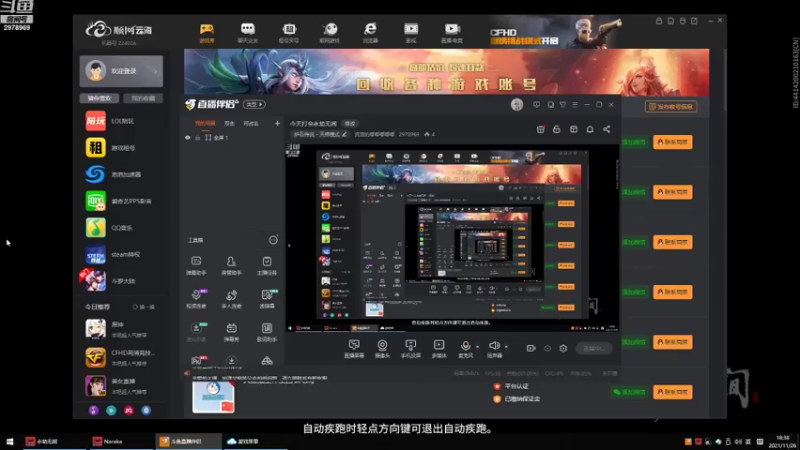This screenshot has height=450, width=800.
Task: Toggle the eye visibility for 全屏1 source
Action: coord(188,138)
